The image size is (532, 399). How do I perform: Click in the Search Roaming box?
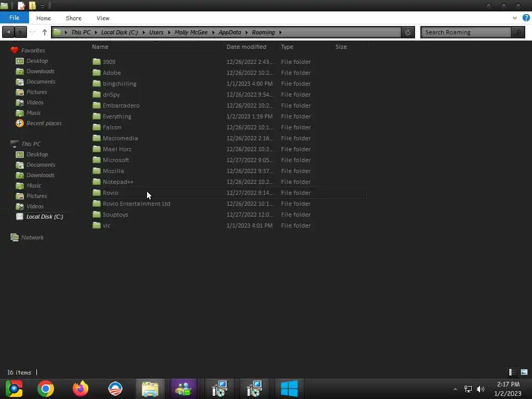pos(466,32)
